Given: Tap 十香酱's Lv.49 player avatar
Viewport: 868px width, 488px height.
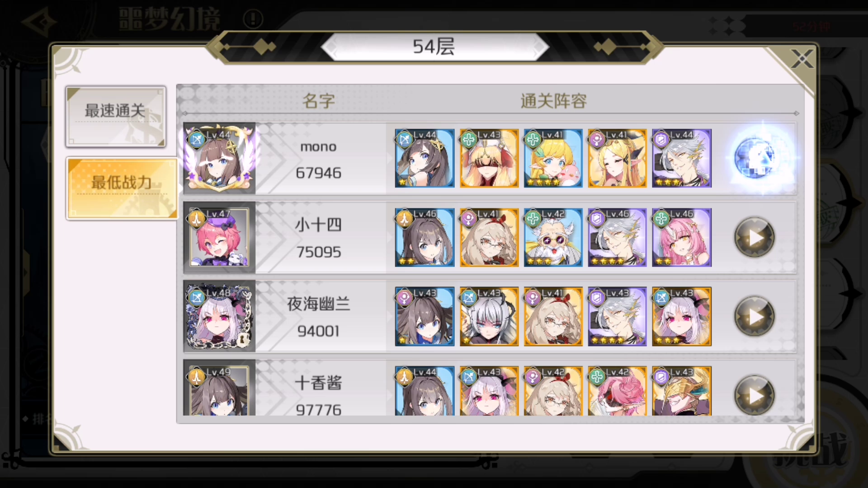Looking at the screenshot, I should pyautogui.click(x=219, y=391).
